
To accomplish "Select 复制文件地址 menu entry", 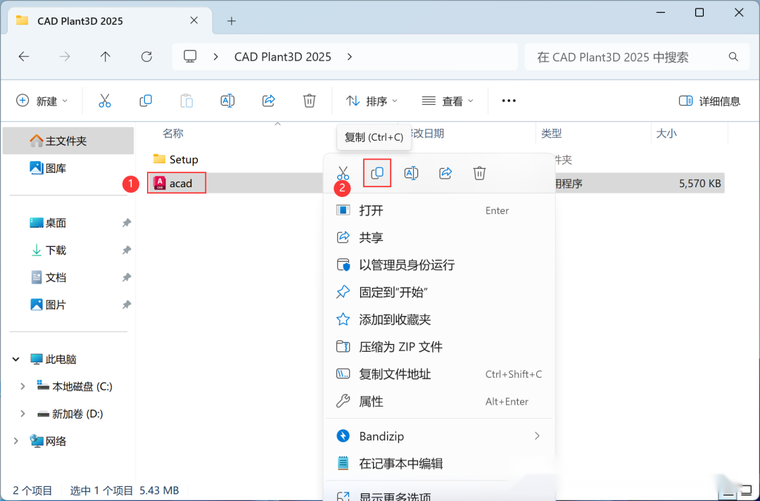I will 439,374.
